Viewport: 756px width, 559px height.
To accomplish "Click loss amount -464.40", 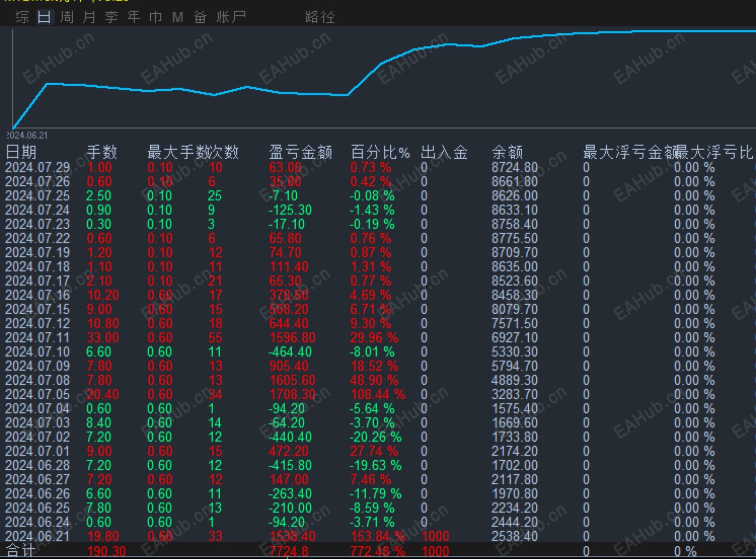I will 290,352.
